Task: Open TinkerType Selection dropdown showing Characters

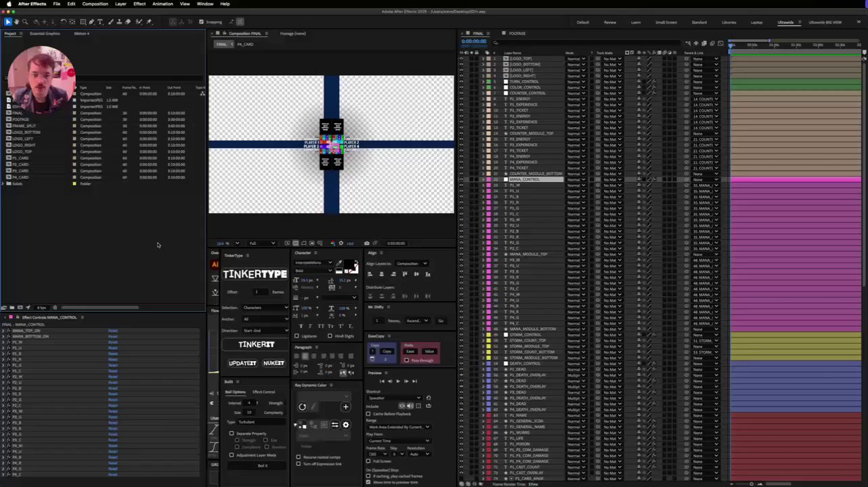Action: pos(264,308)
